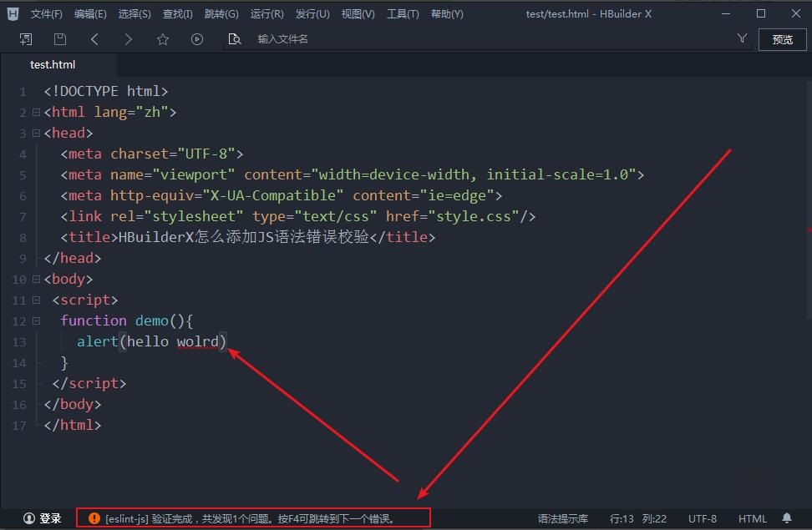Viewport: 812px width, 530px height.
Task: Open the 工具(T) menu
Action: pos(403,14)
